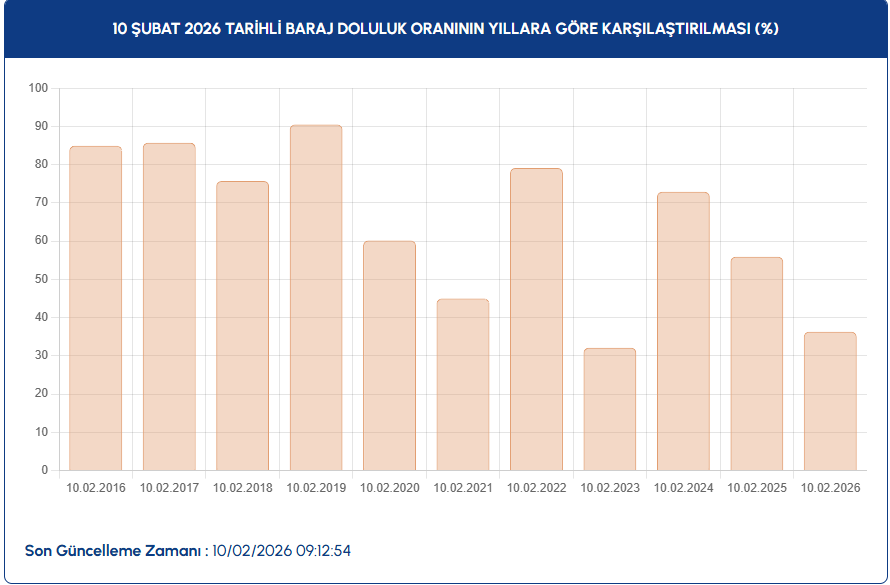Click the update timestamp 10/02/2026 09:12:54
The width and height of the screenshot is (890, 585).
point(282,551)
